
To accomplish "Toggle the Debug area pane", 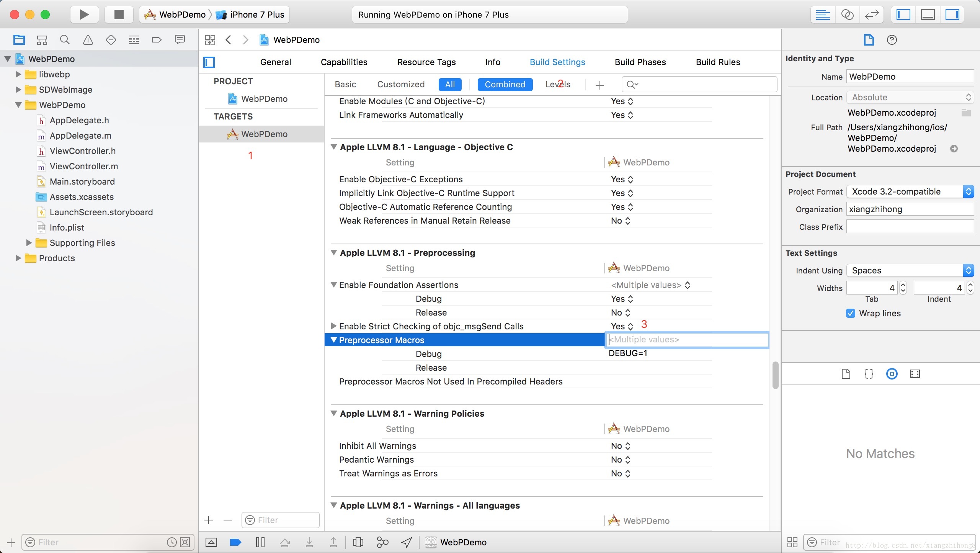I will tap(928, 15).
